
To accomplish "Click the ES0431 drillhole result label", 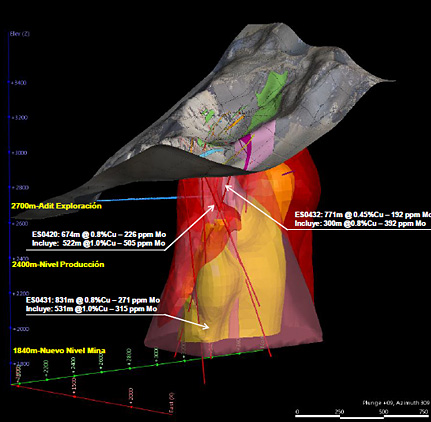I will 93,305.
